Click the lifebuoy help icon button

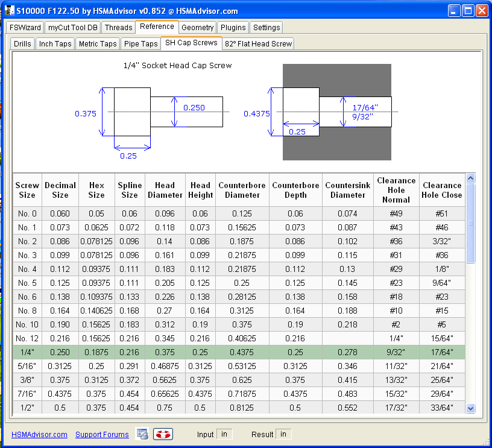163,434
